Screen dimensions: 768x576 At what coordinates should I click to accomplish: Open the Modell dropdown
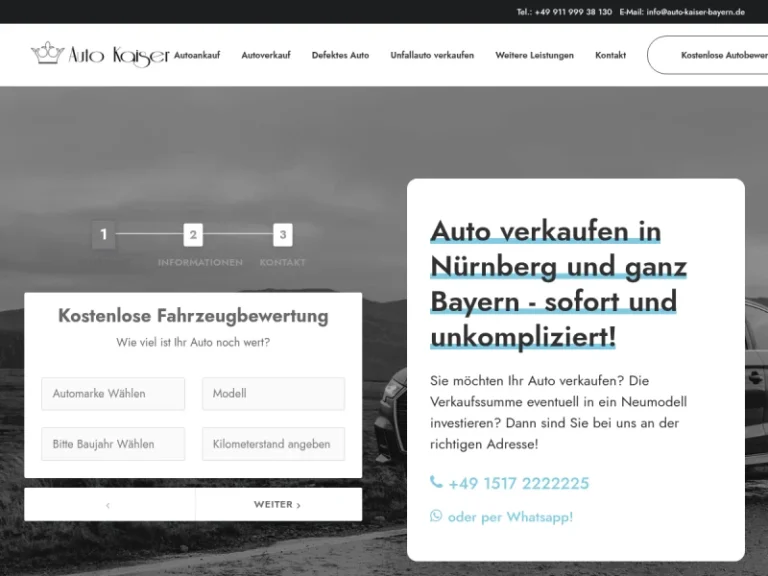273,393
